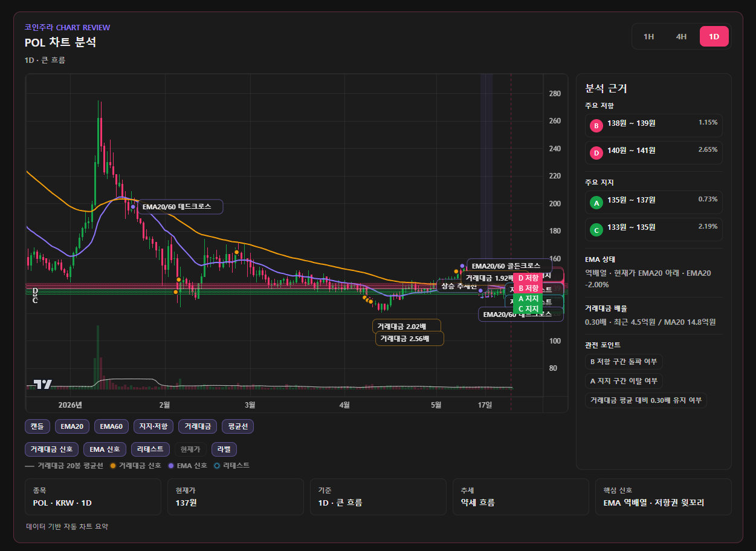Viewport: 756px width, 551px height.
Task: Click the green C support badge in the analysis panel
Action: (596, 230)
